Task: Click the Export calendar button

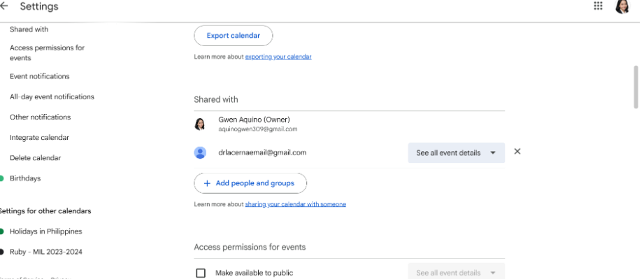Action: tap(234, 36)
